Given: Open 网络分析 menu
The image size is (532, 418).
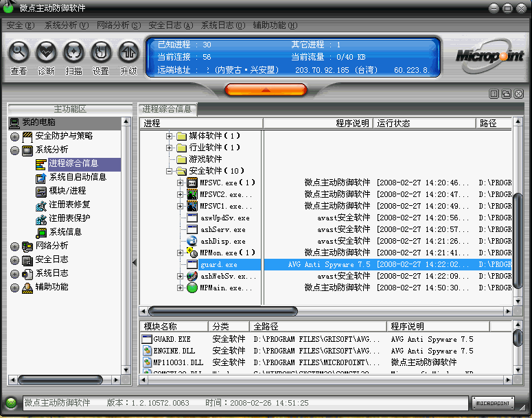Looking at the screenshot, I should pos(118,25).
